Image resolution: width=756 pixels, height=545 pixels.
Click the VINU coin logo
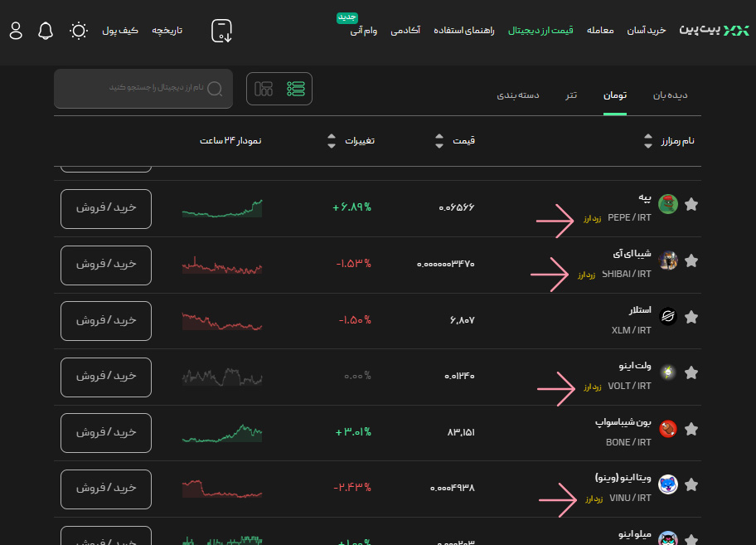(668, 484)
